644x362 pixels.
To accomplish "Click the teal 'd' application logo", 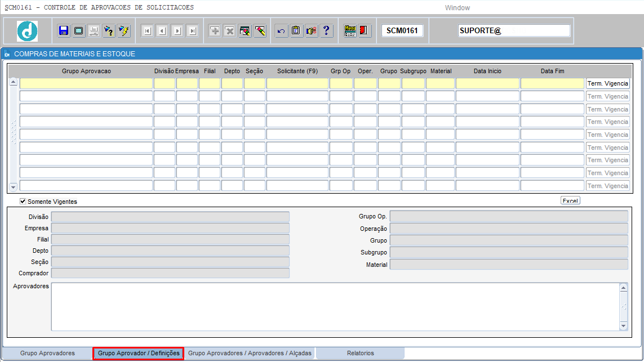I will click(27, 31).
